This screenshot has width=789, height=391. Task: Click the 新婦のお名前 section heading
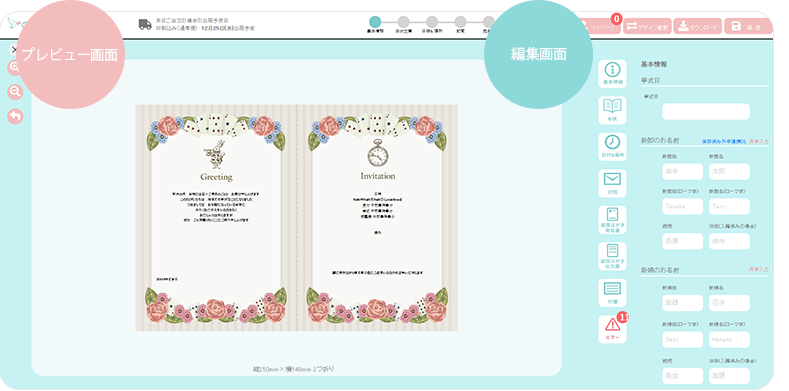pyautogui.click(x=660, y=270)
